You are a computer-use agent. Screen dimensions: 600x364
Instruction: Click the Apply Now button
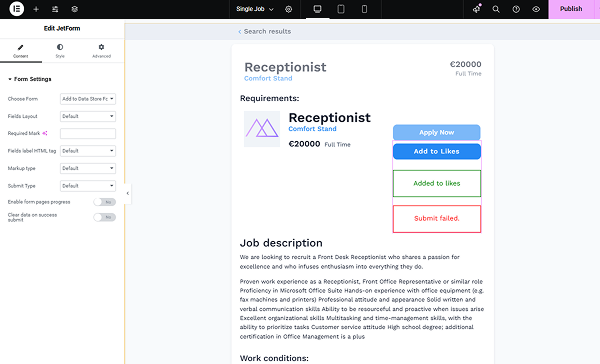tap(437, 132)
